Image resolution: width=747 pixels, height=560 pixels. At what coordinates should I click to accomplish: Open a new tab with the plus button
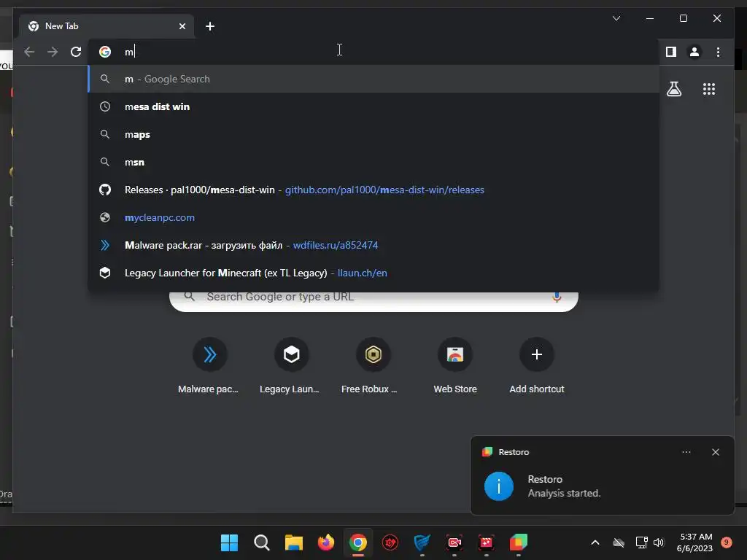coord(209,26)
